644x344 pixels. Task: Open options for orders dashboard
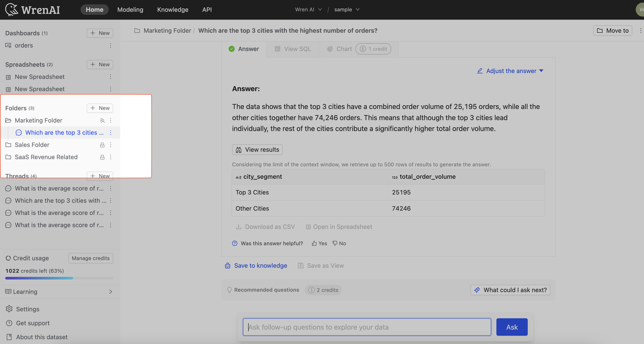click(x=111, y=45)
